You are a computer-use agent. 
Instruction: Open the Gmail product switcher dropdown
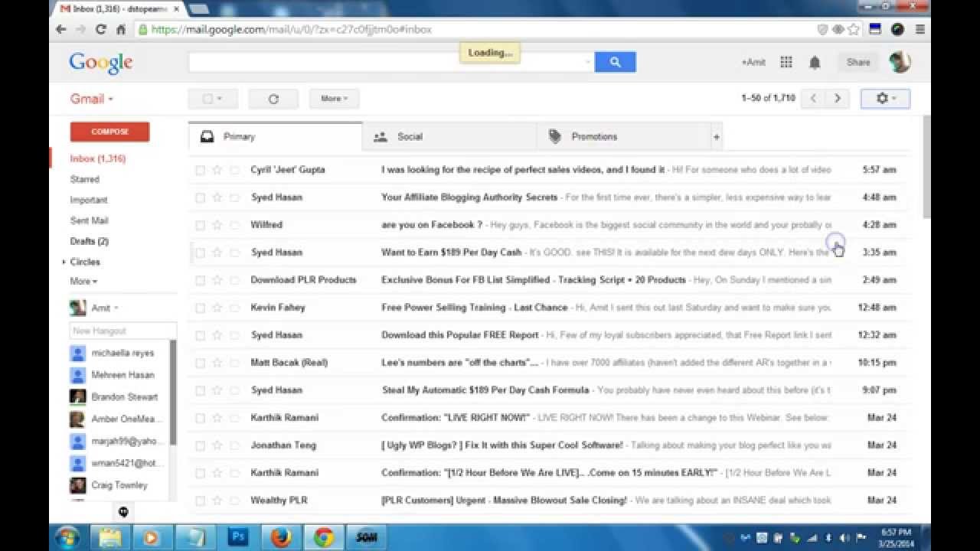coord(92,99)
